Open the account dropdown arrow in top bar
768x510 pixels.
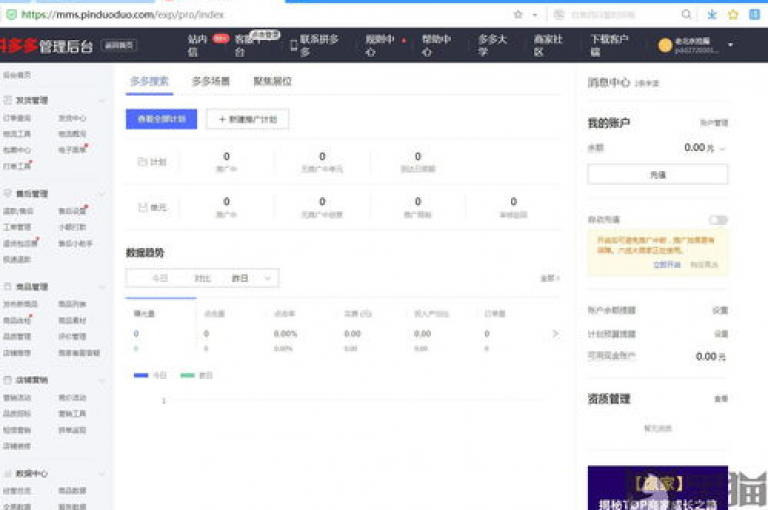coord(730,45)
